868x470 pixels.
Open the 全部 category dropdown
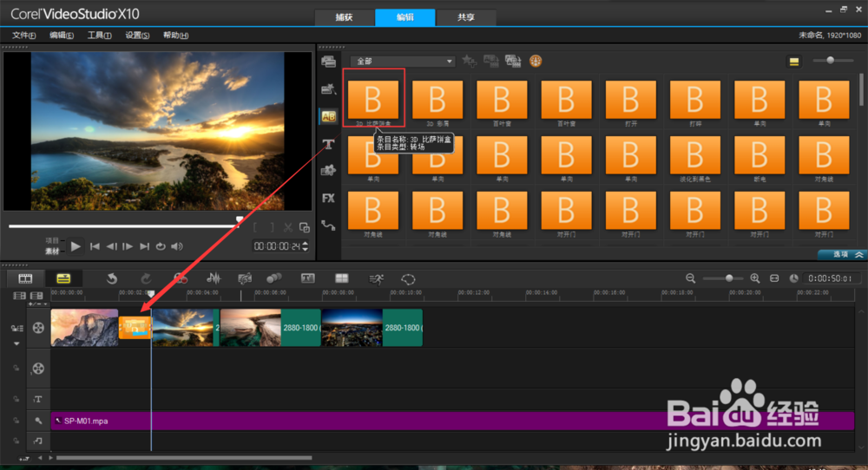point(403,61)
